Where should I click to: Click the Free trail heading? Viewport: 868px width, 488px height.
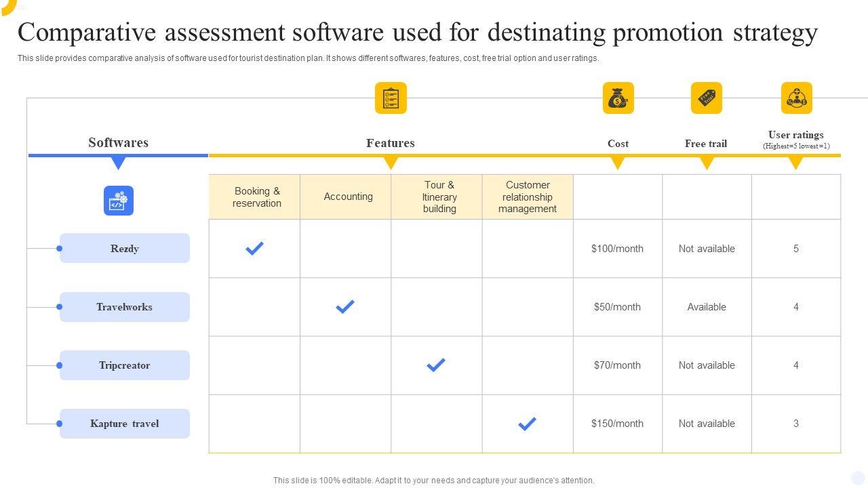coord(706,144)
